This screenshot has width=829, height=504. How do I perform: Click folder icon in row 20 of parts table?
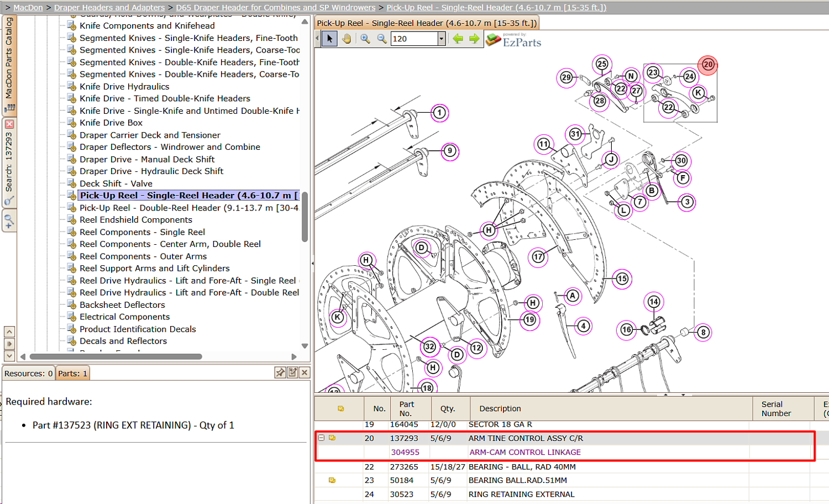332,438
